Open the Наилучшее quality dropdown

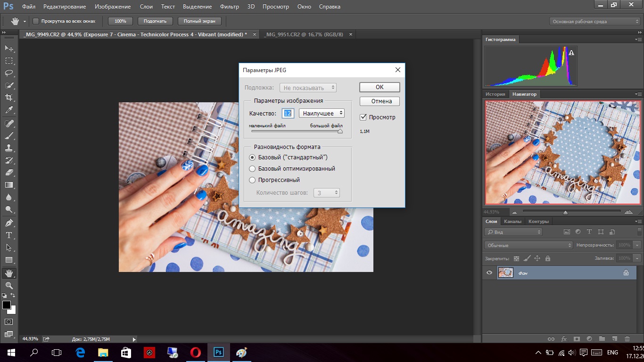point(322,113)
